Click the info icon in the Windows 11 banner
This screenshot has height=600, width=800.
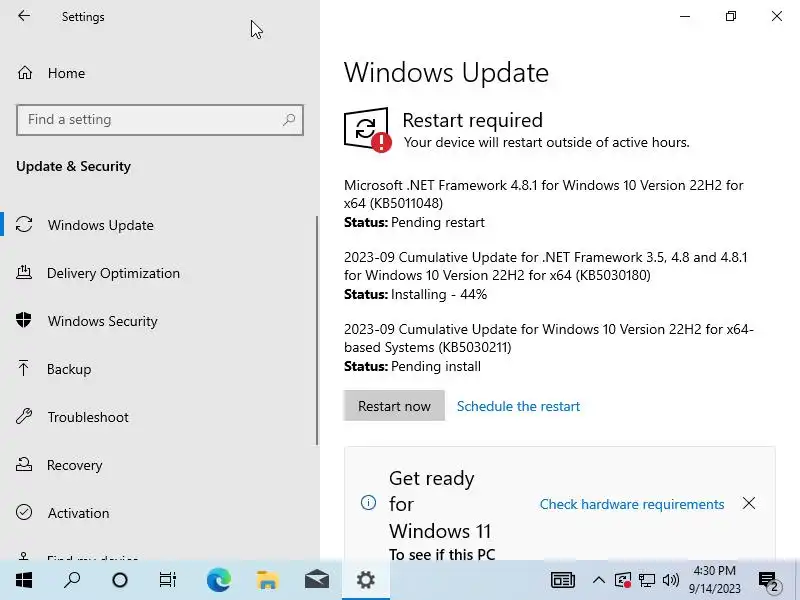(x=368, y=503)
